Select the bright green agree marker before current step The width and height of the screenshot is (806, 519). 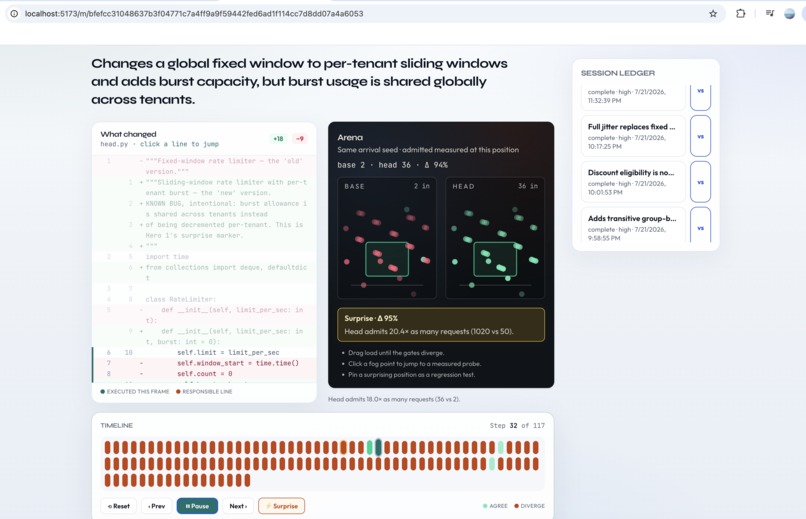pyautogui.click(x=370, y=448)
